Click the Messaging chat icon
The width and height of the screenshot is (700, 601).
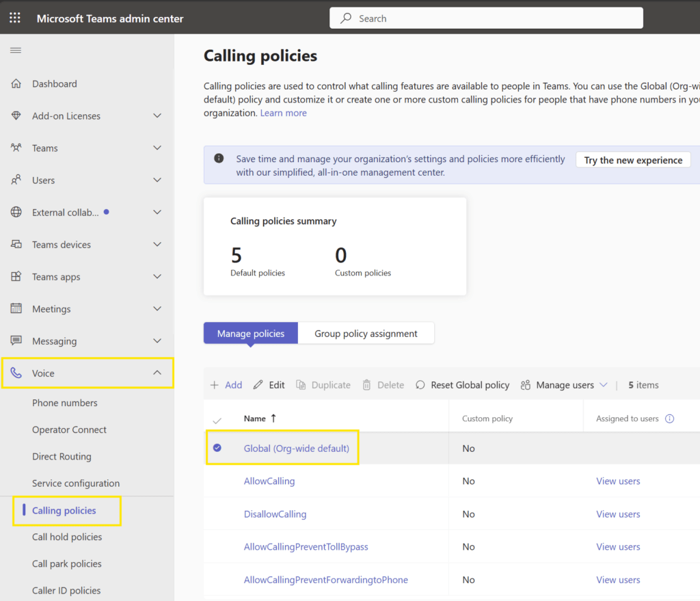(16, 340)
